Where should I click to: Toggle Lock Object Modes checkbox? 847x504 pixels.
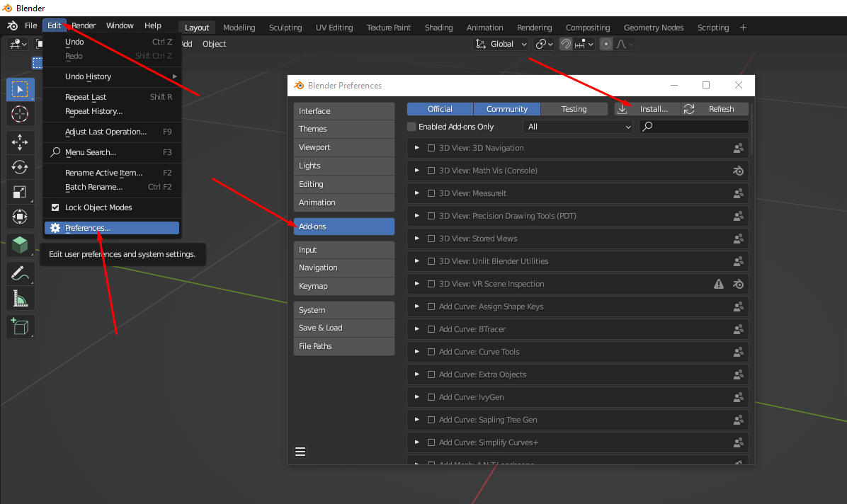[56, 207]
